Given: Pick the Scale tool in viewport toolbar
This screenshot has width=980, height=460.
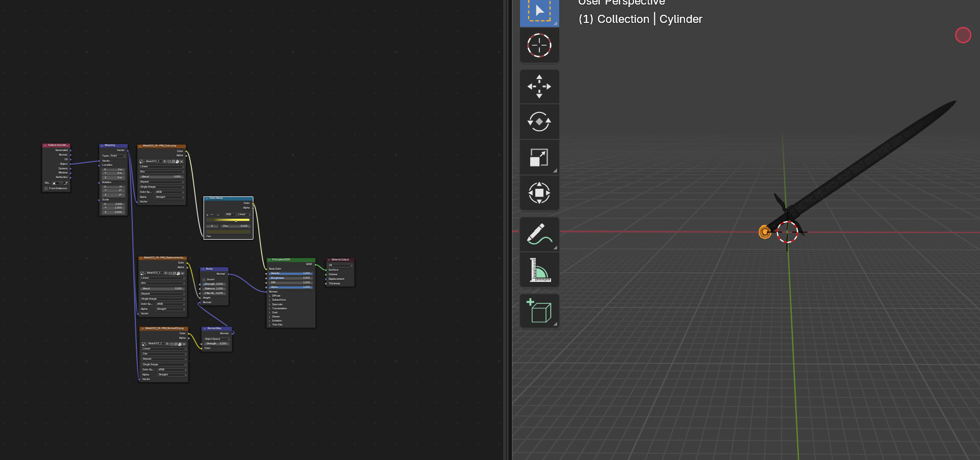Looking at the screenshot, I should (539, 157).
